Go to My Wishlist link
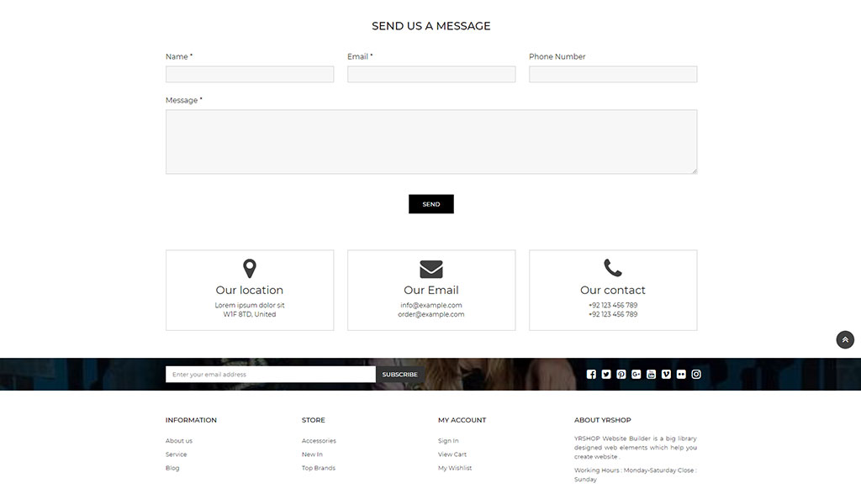This screenshot has width=861, height=504. 455,468
